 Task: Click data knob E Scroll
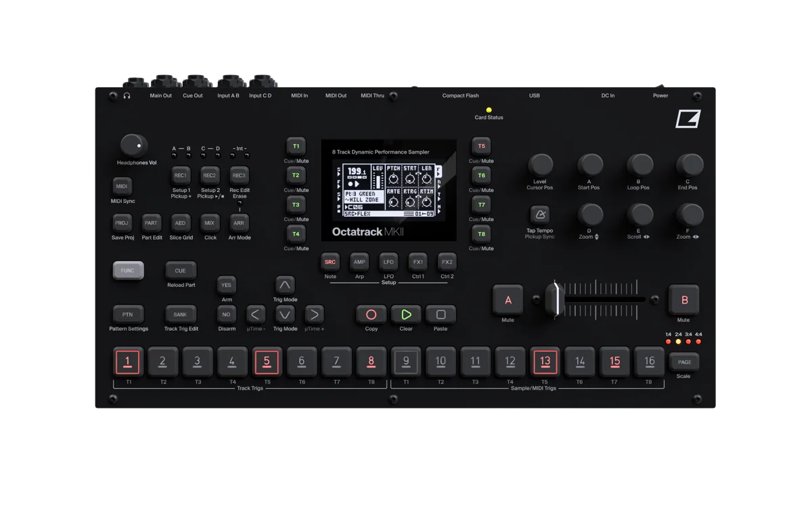[639, 214]
